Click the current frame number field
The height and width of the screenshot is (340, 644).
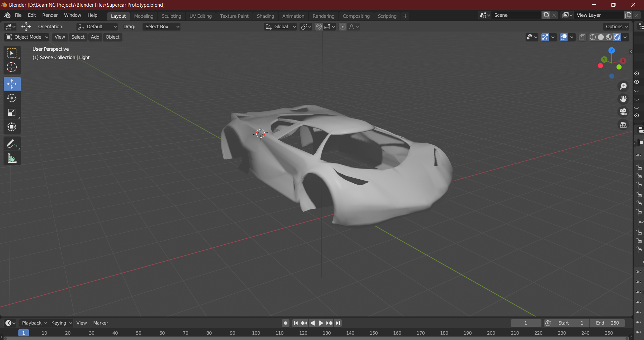pyautogui.click(x=526, y=323)
